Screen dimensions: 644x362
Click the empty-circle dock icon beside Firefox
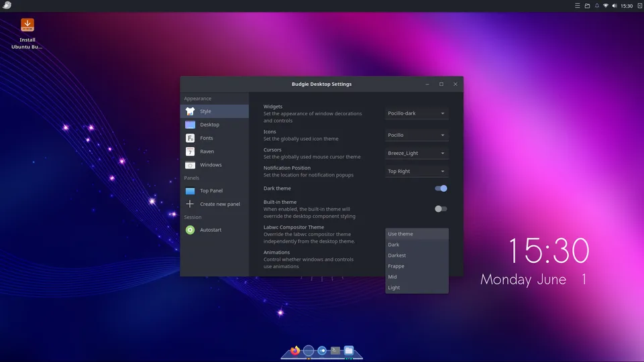(309, 351)
